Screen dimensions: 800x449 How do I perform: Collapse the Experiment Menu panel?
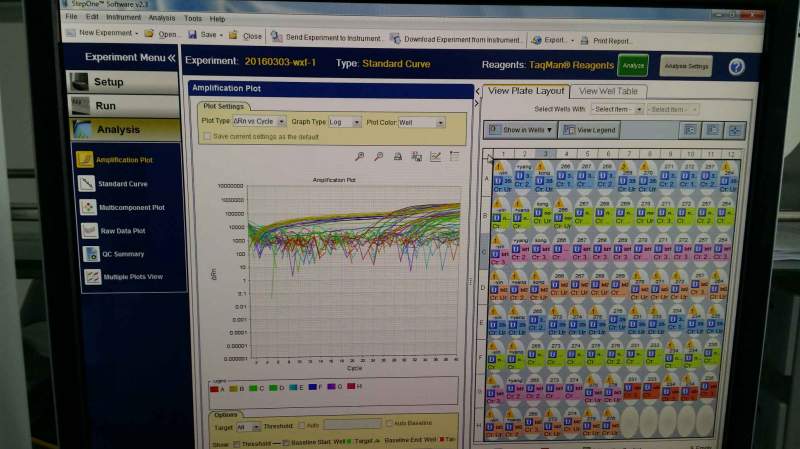point(171,58)
